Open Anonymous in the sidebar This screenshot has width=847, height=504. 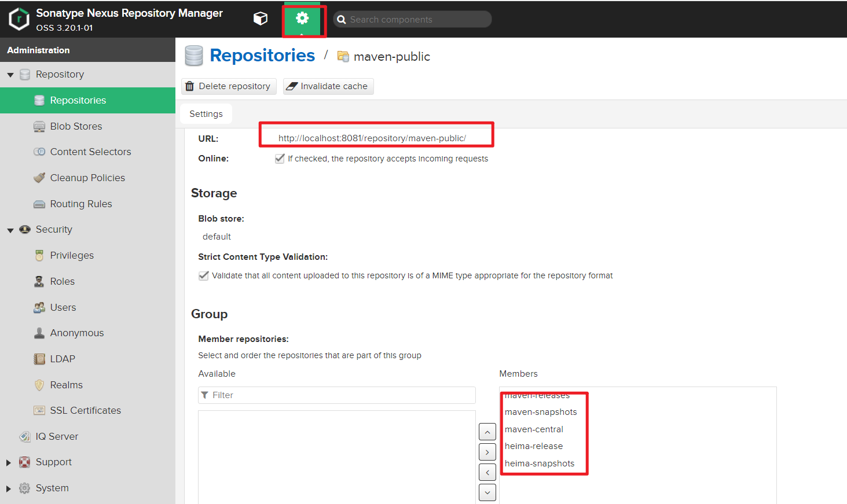click(x=87, y=333)
